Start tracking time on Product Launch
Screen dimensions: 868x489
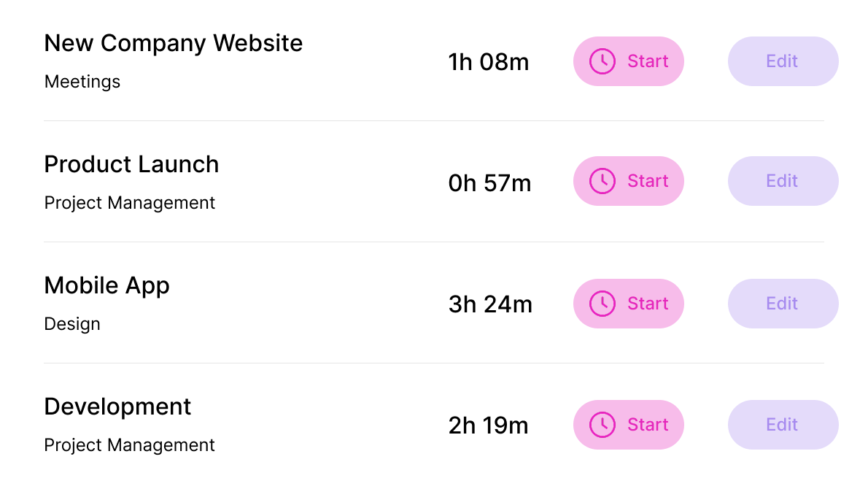628,181
